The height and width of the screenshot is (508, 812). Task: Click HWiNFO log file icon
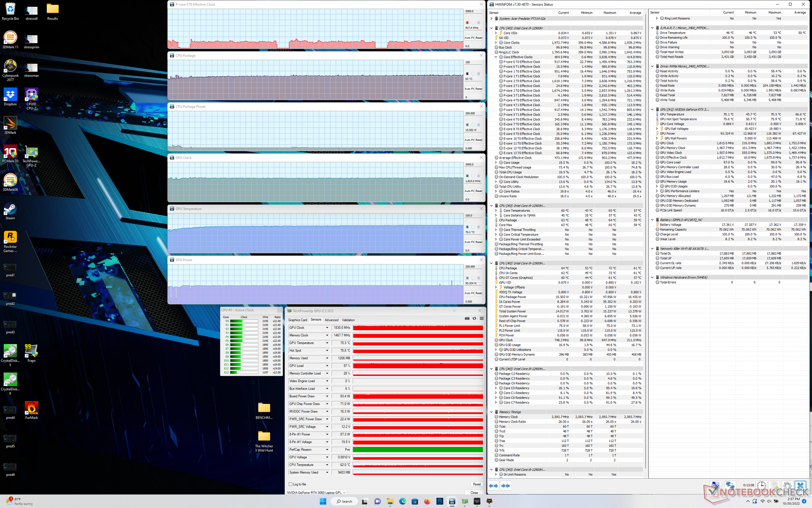click(x=774, y=485)
